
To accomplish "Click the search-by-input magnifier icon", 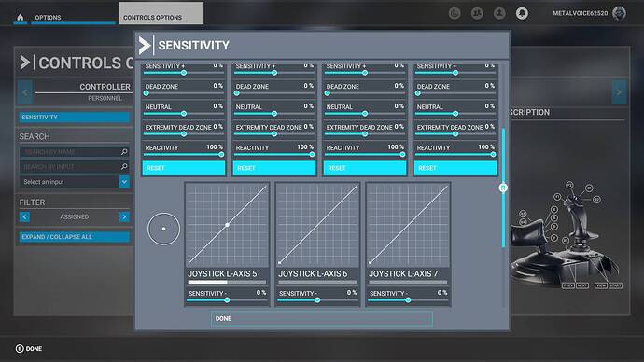I will 124,166.
